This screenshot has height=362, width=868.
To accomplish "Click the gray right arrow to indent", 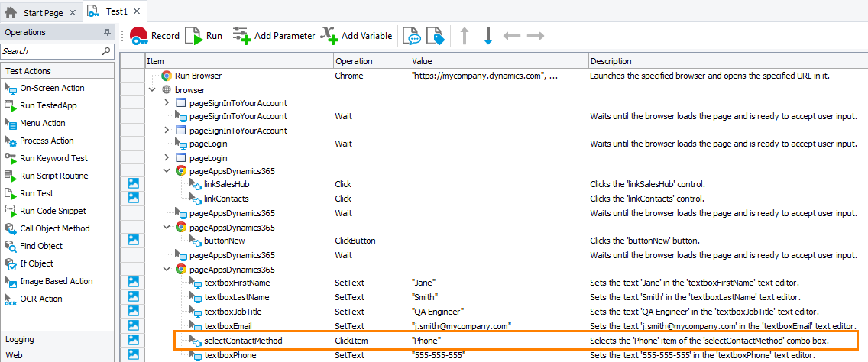I will 536,36.
